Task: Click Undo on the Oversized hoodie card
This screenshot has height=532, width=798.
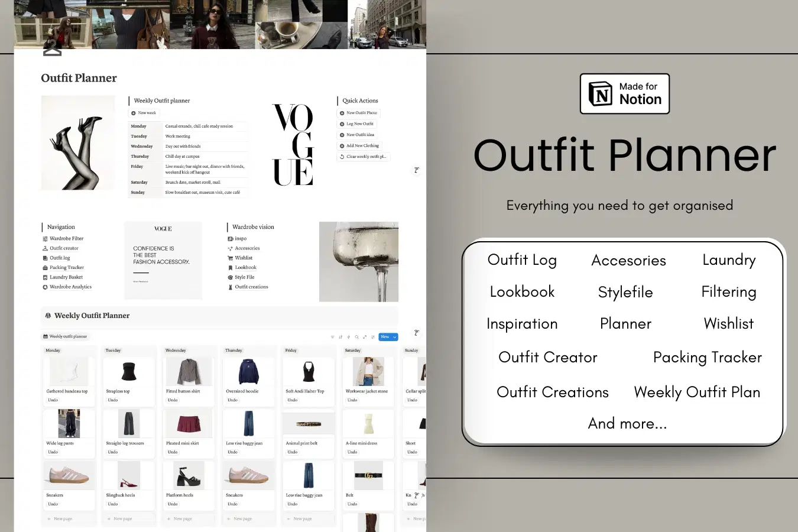Action: 232,400
